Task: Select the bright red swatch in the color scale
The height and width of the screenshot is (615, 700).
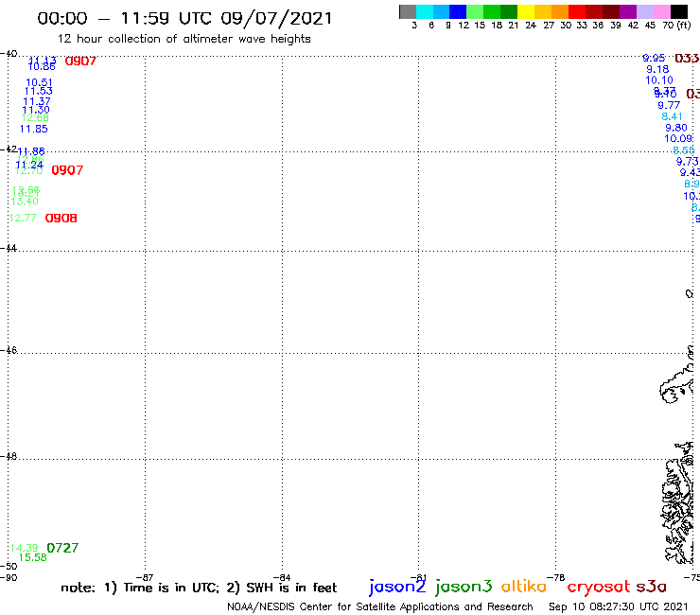Action: tap(577, 11)
